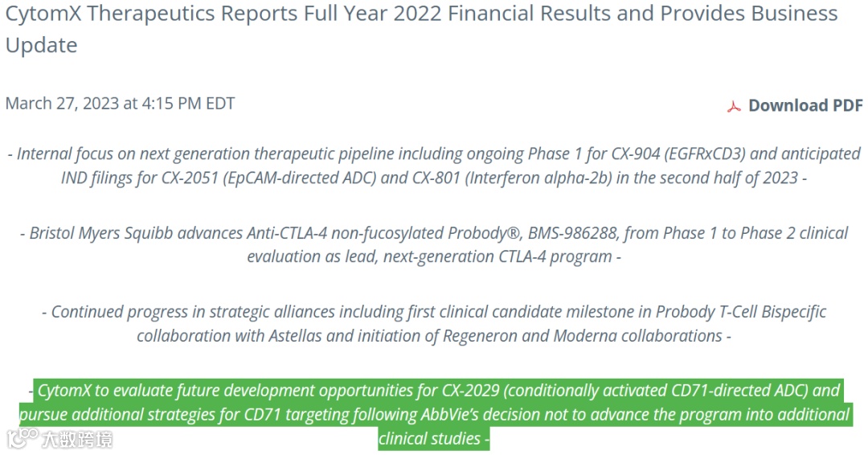Screen dimensions: 868x455
Task: Click the watermark logo icon in the bottom-left corner
Action: pyautogui.click(x=23, y=438)
